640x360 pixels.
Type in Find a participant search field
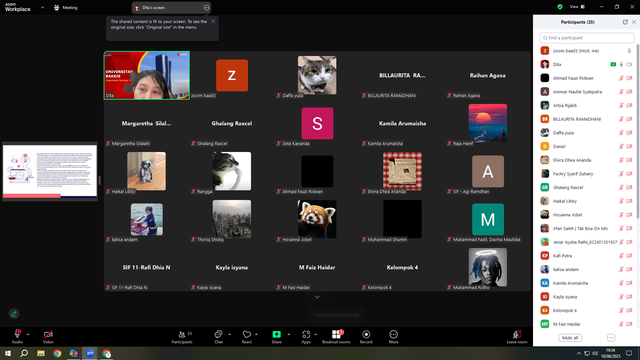587,38
